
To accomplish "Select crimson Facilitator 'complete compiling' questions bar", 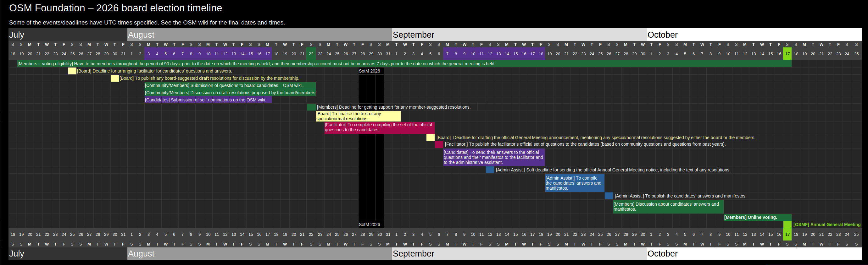I will pos(379,127).
